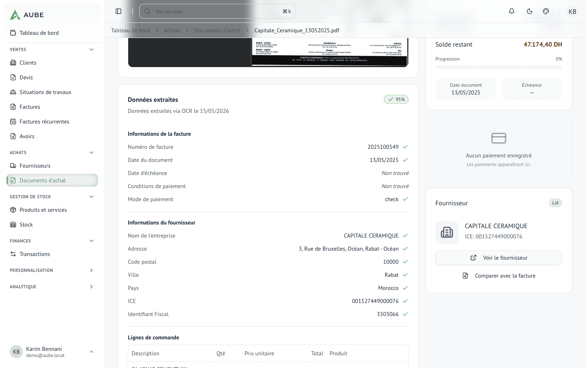Screen dimensions: 588x368
Task: Click the Produits et services icon
Action: (x=13, y=210)
